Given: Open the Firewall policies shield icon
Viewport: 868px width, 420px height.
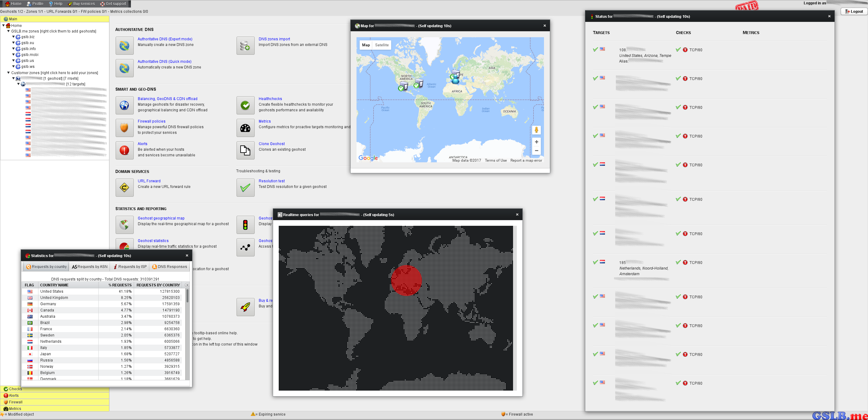Looking at the screenshot, I should 124,128.
